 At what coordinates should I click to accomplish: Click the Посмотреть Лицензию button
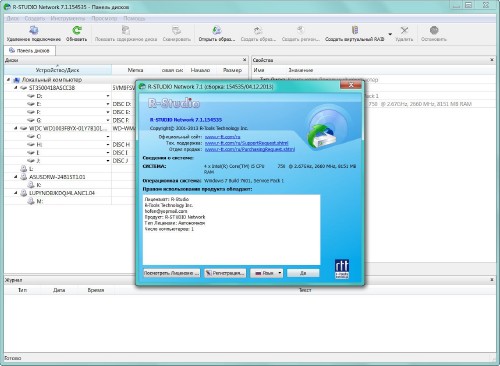171,273
